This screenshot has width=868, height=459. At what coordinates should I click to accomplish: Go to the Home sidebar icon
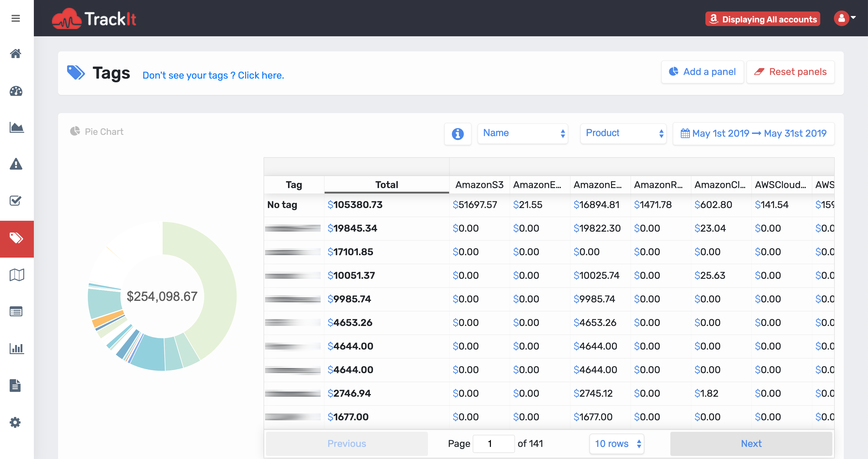15,54
